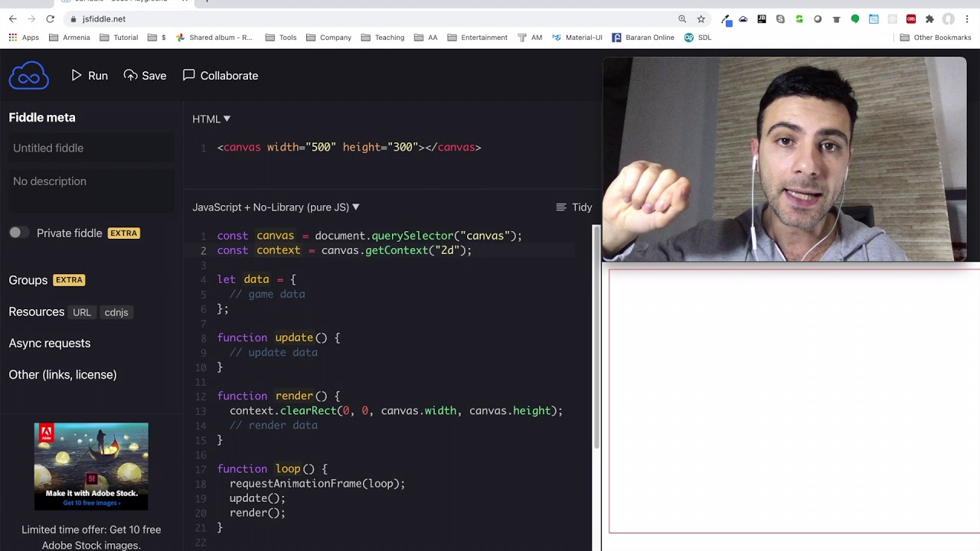Bookmark this page with the star icon

[x=701, y=19]
